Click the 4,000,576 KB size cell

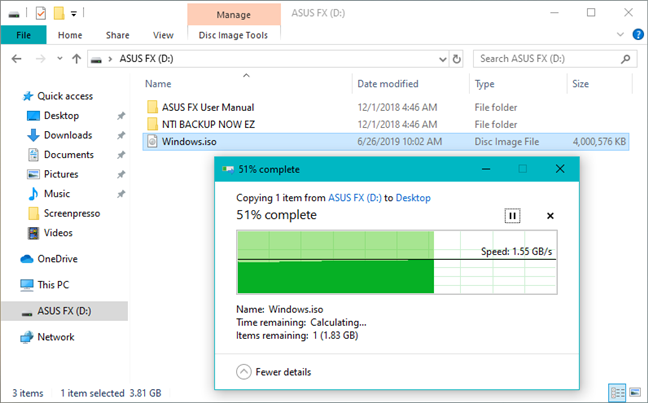pos(599,142)
